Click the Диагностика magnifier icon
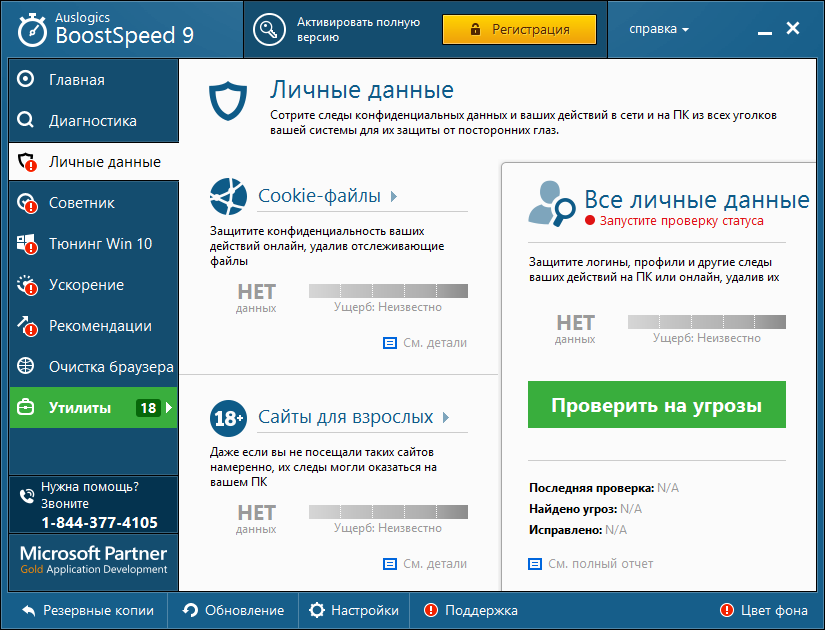Viewport: 825px width, 630px height. [x=25, y=120]
